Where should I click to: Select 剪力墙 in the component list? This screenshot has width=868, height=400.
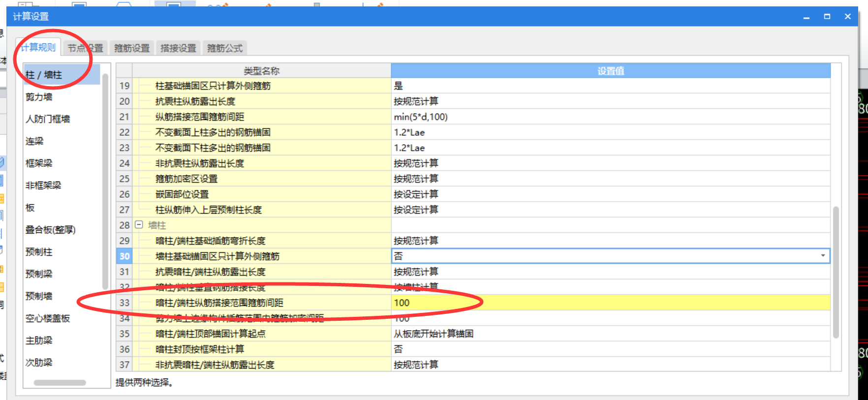pyautogui.click(x=39, y=97)
